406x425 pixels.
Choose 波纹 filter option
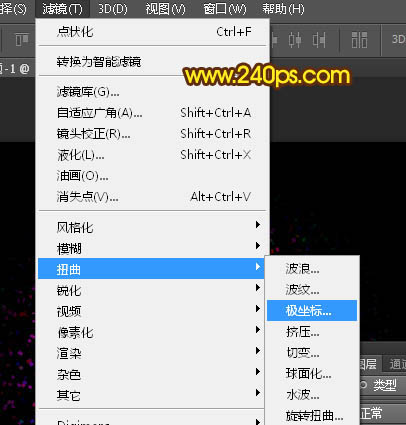(x=302, y=290)
